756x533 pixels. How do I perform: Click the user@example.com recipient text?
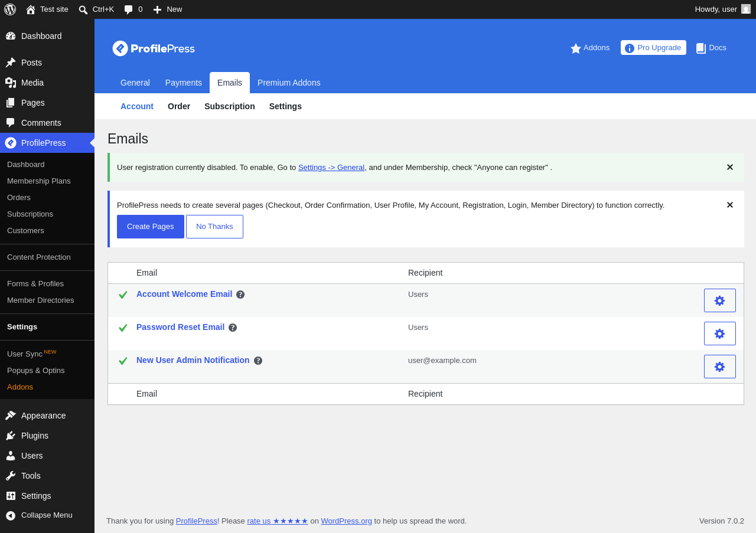(442, 361)
